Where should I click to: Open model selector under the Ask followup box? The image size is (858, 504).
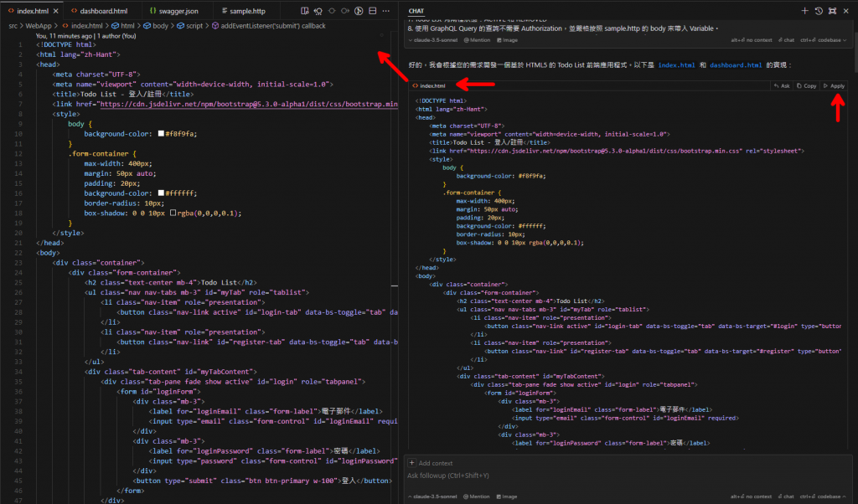coord(435,496)
